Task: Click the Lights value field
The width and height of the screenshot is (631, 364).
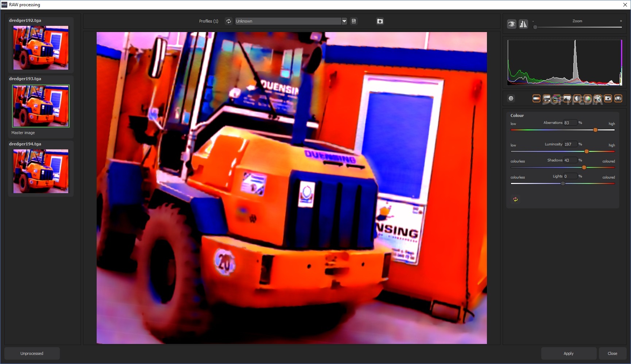Action: click(x=570, y=176)
